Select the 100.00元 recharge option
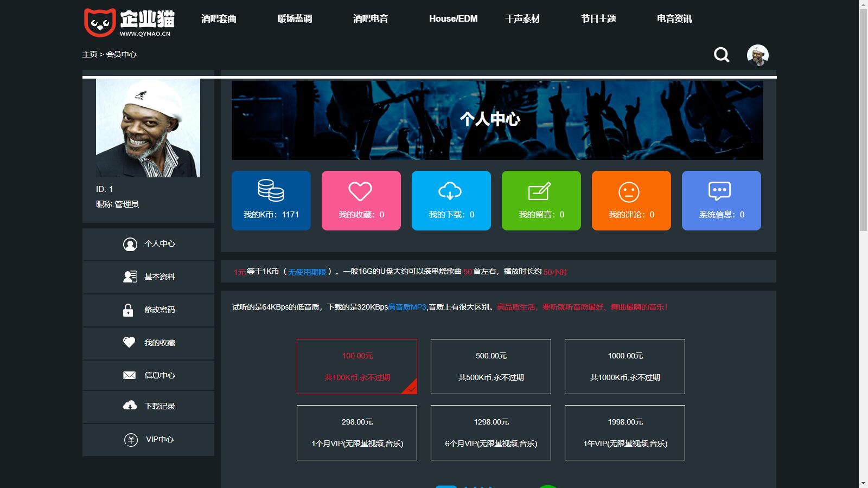The height and width of the screenshot is (488, 868). pyautogui.click(x=357, y=367)
